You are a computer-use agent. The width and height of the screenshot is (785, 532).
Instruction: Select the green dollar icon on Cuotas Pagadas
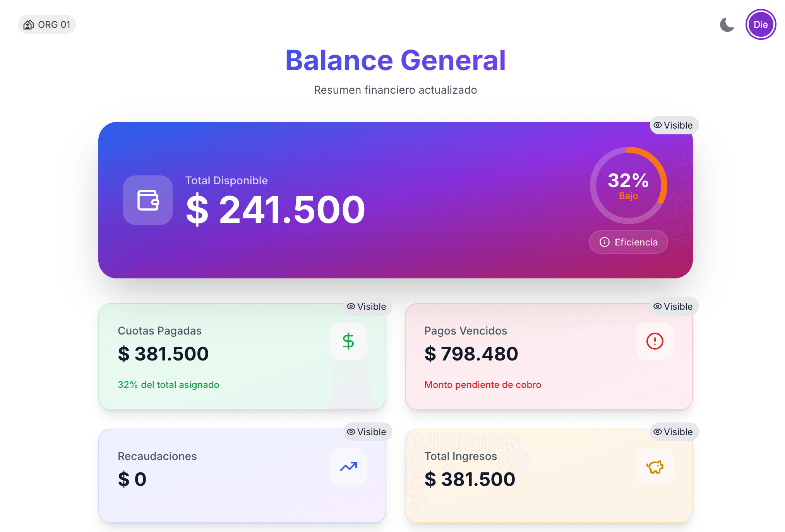(348, 341)
